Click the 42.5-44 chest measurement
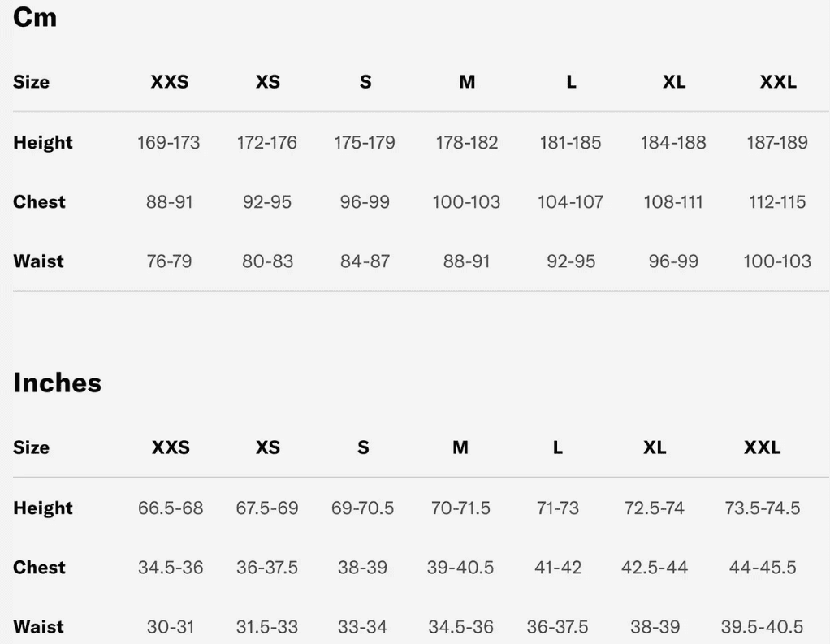This screenshot has width=830, height=644. 655,568
